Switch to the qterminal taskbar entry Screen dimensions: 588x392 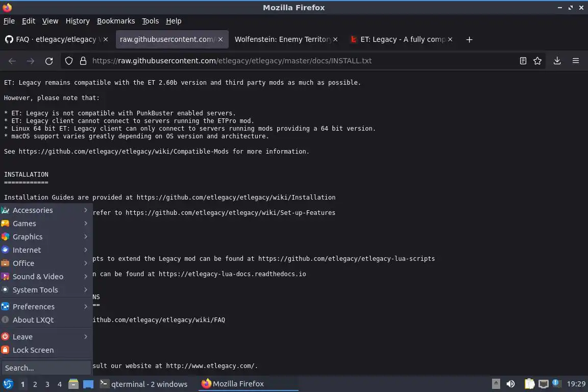tap(144, 384)
